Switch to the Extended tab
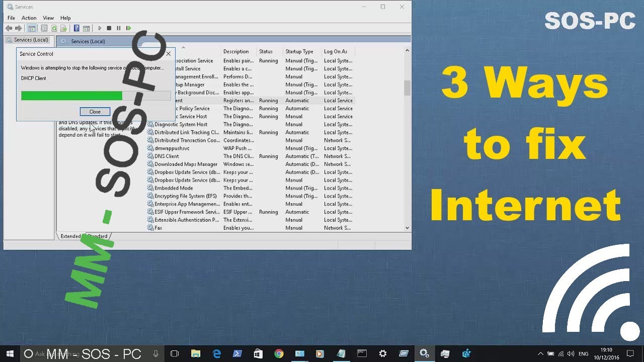This screenshot has height=362, width=644. pyautogui.click(x=70, y=236)
